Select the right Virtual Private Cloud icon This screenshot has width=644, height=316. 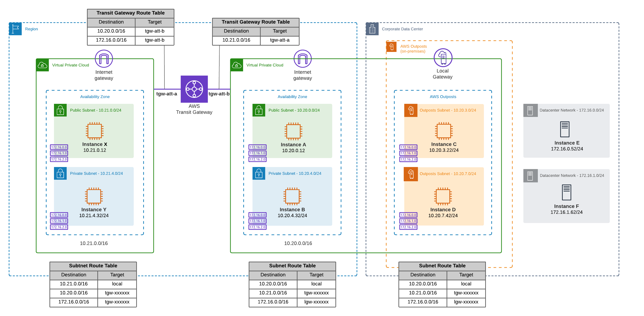[237, 65]
